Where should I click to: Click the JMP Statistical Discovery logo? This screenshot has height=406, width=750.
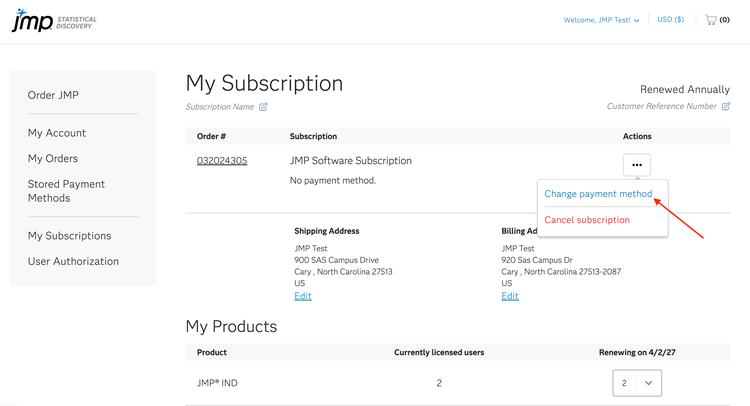(x=54, y=21)
